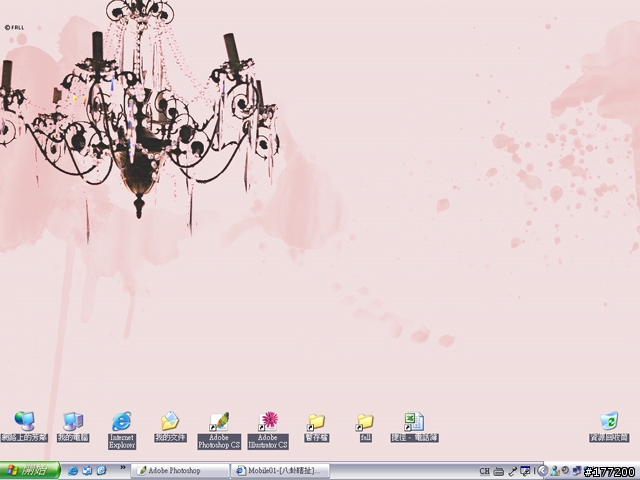Click the Outlook Express Quick Launch icon
This screenshot has height=480, width=640.
(87, 471)
